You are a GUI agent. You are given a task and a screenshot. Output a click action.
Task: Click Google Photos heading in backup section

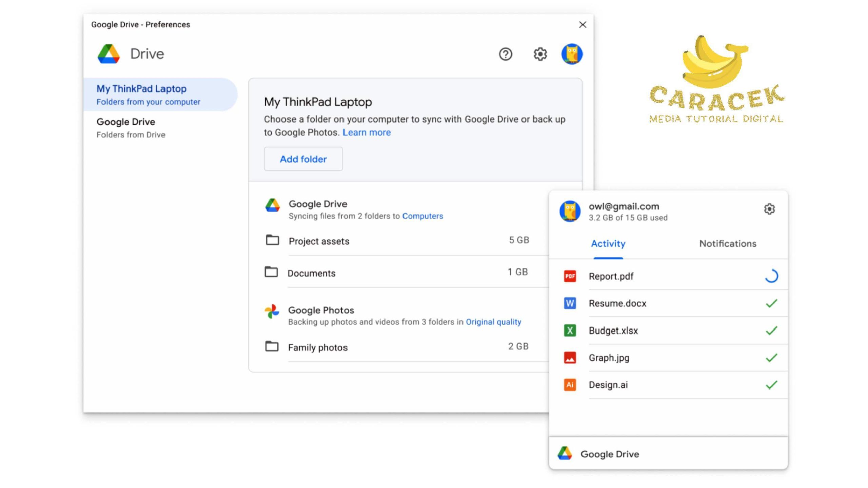point(321,310)
